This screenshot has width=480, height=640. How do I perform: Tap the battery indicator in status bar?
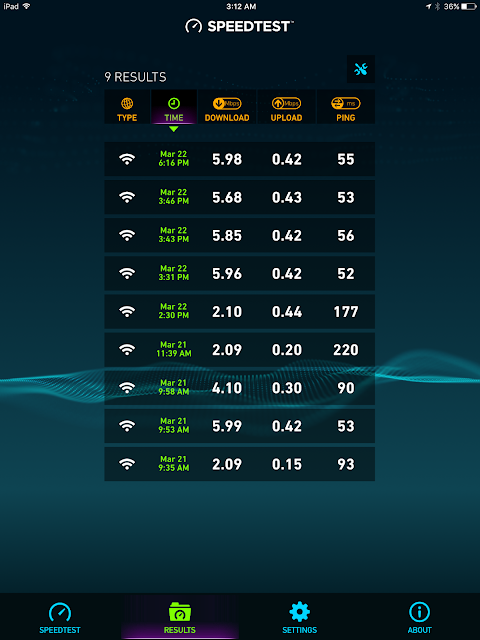point(469,7)
